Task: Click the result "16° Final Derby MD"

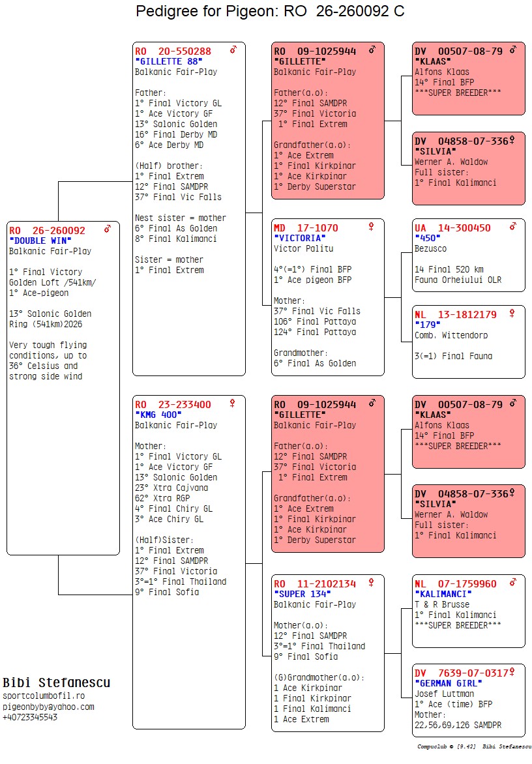Action: 176,134
